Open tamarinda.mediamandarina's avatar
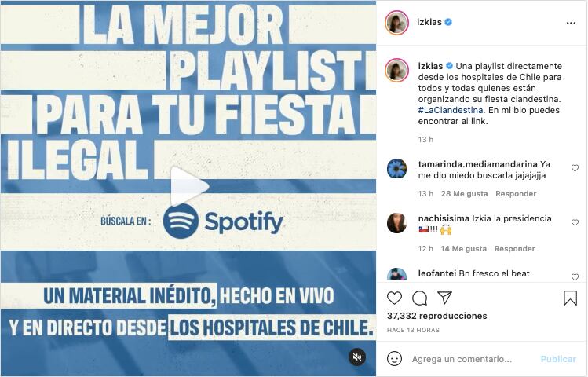 [x=396, y=168]
